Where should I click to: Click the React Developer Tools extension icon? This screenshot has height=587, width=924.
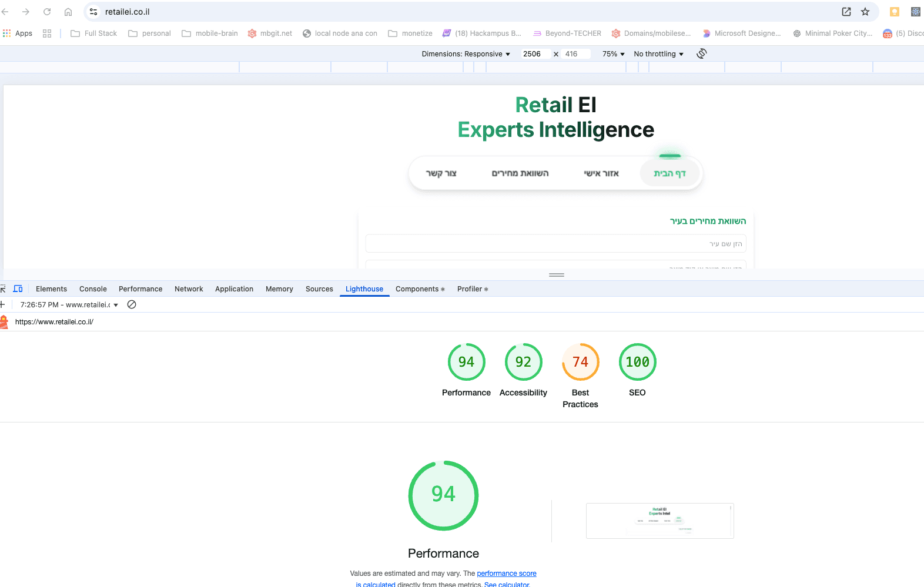[x=915, y=12]
